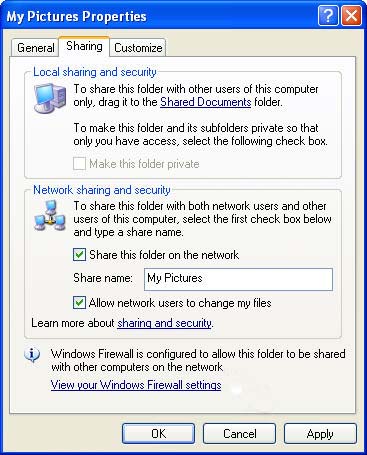This screenshot has width=367, height=455.
Task: Open the Customize tab
Action: (x=138, y=48)
